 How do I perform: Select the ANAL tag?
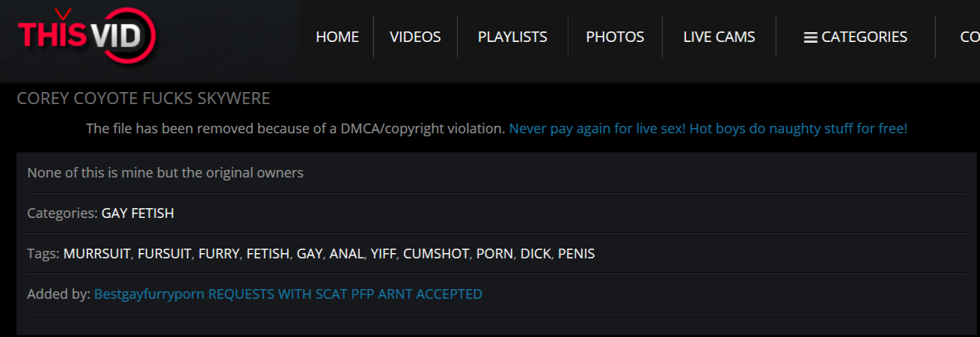346,254
